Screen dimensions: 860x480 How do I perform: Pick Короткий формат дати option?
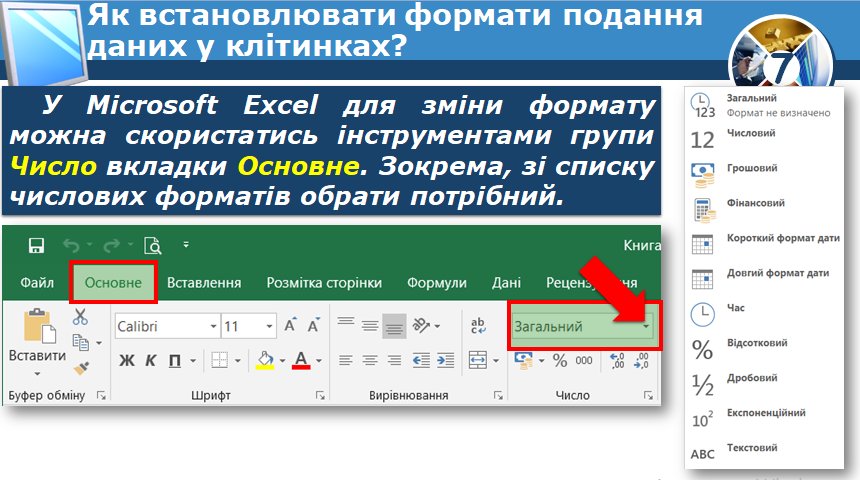coord(764,245)
